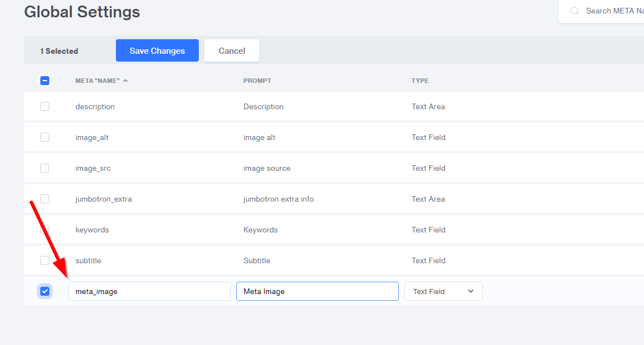Viewport: 644px width, 345px height.
Task: Toggle the select-all header checkbox
Action: (x=45, y=81)
